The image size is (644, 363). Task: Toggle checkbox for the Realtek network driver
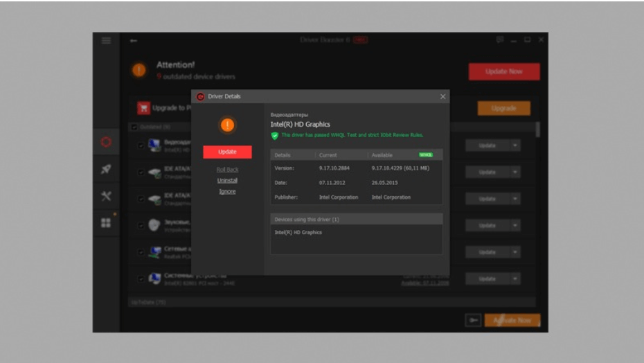point(141,252)
